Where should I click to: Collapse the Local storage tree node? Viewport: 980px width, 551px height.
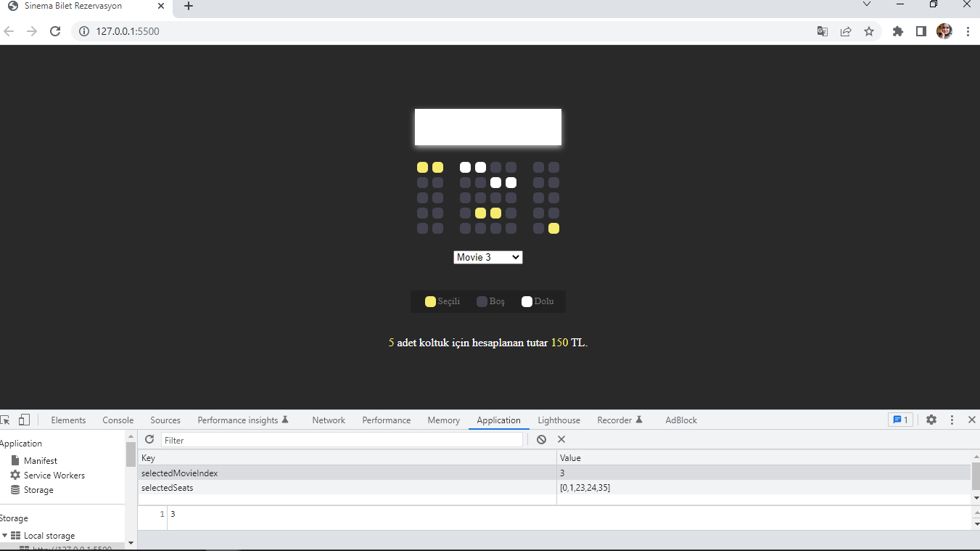tap(4, 536)
